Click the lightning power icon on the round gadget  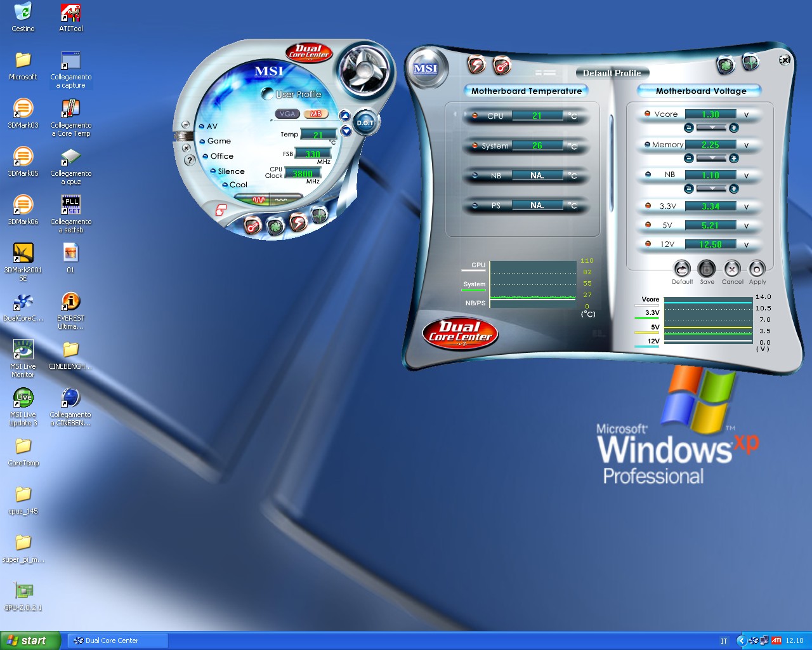click(x=299, y=223)
